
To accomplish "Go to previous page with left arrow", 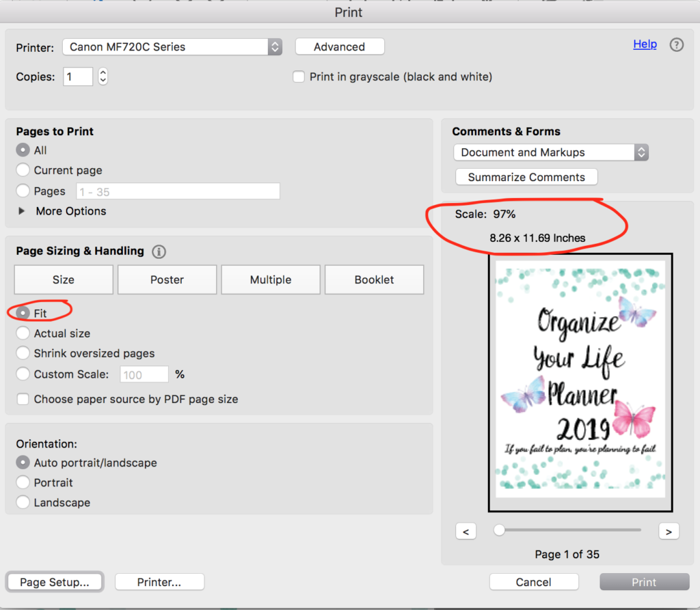I will click(466, 531).
